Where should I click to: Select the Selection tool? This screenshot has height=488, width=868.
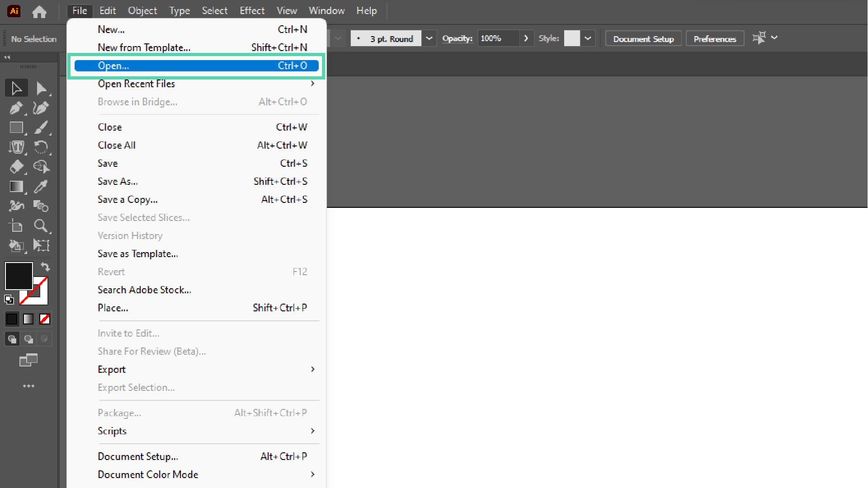(x=16, y=88)
